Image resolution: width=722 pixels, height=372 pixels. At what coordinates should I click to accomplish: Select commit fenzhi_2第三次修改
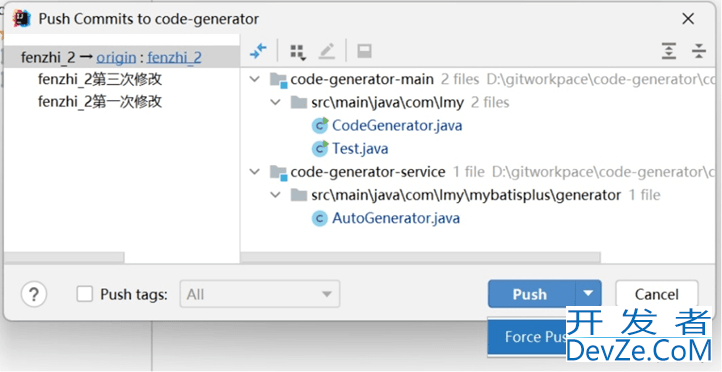(100, 80)
